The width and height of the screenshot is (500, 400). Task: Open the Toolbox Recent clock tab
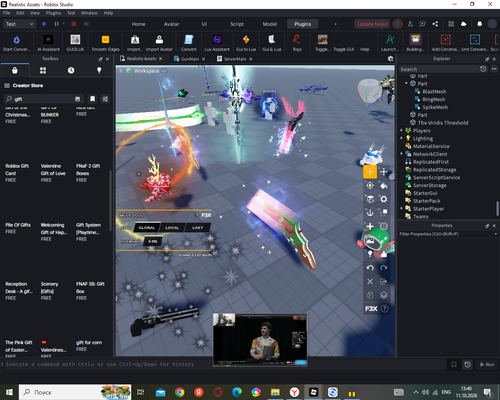click(71, 70)
